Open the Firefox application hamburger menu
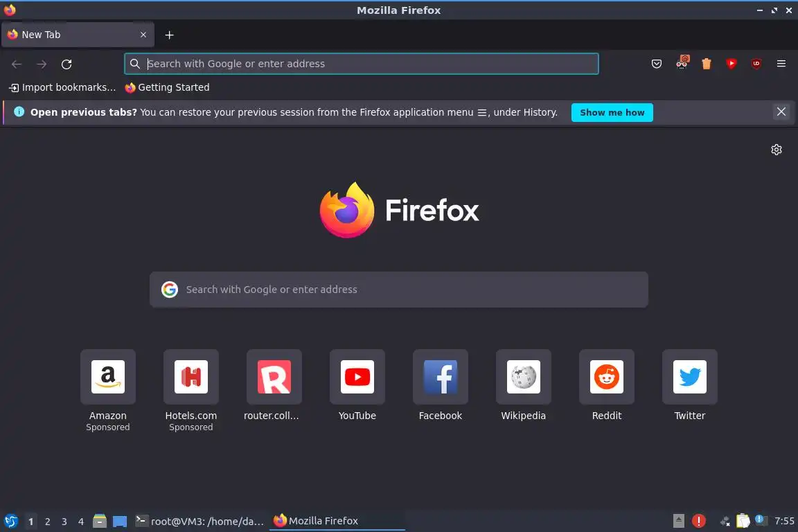Image resolution: width=798 pixels, height=532 pixels. pyautogui.click(x=781, y=64)
